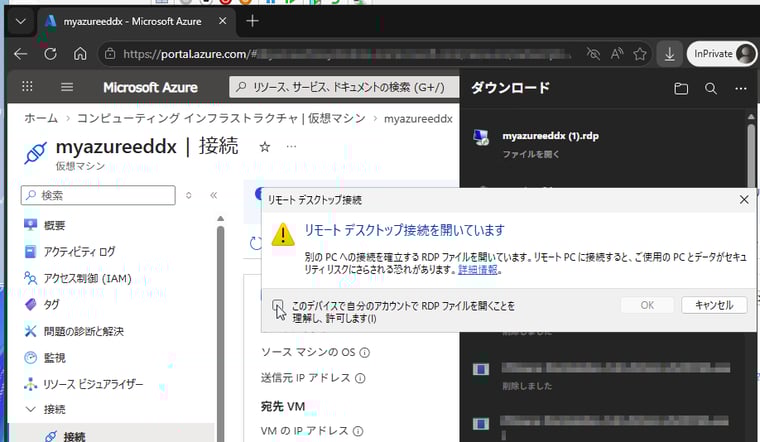Click the Microsoft Azure home title
This screenshot has height=442, width=760.
coord(150,87)
